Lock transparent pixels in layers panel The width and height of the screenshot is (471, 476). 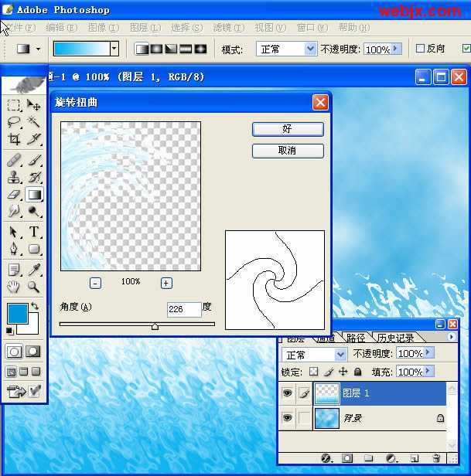(x=313, y=371)
